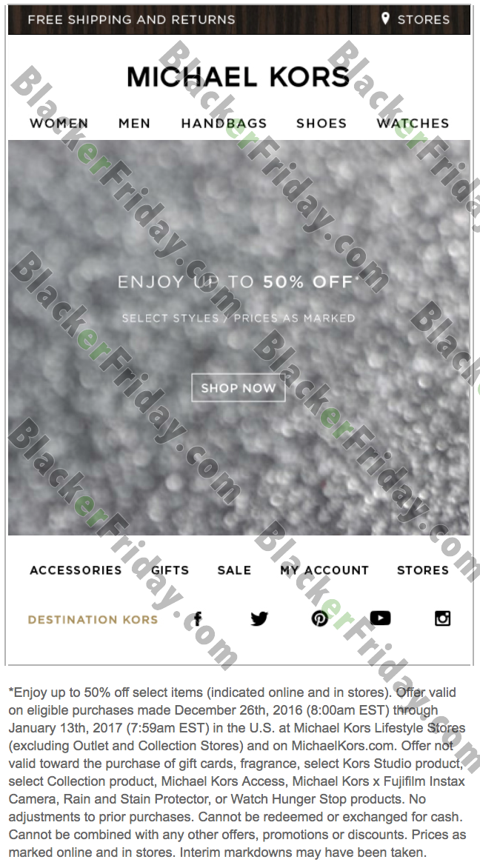Open the Pinterest icon
The height and width of the screenshot is (868, 480).
point(319,618)
